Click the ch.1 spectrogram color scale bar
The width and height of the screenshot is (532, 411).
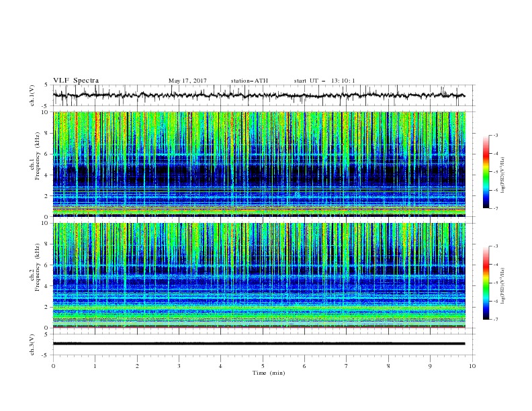(486, 171)
